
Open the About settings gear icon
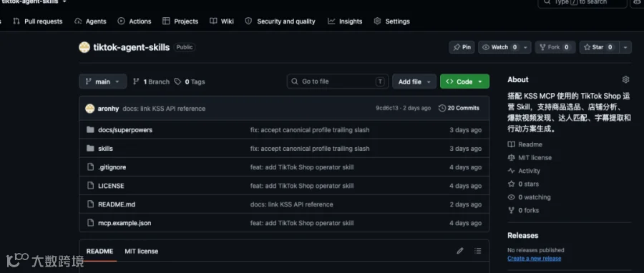click(625, 79)
